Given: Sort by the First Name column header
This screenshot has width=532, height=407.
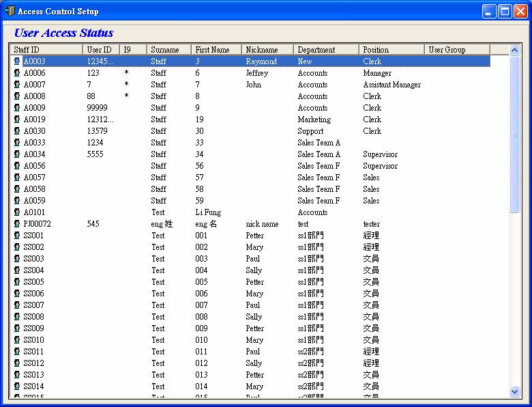Looking at the screenshot, I should [x=216, y=50].
